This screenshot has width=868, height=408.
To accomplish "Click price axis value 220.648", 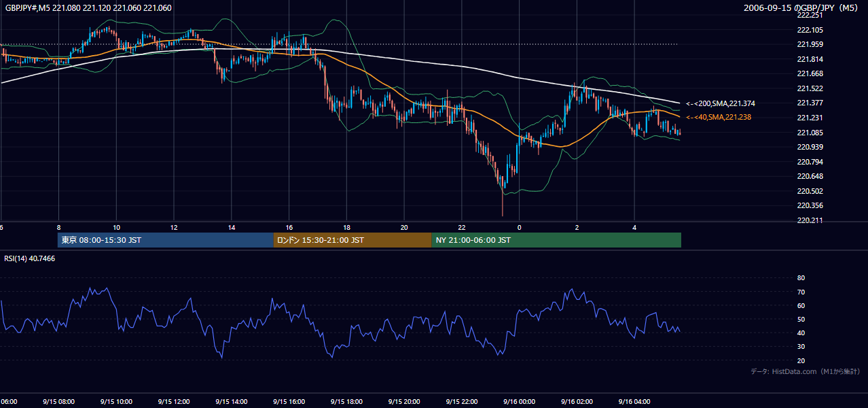I will (810, 176).
